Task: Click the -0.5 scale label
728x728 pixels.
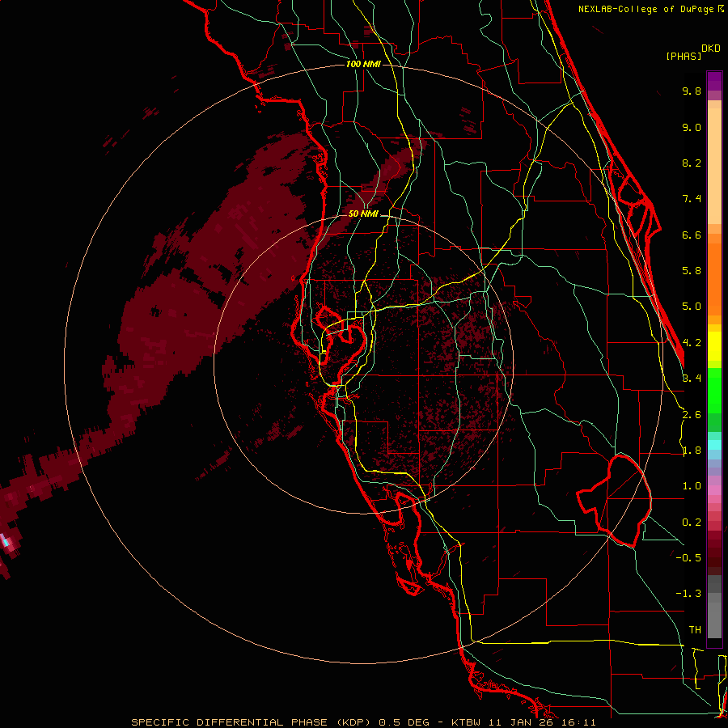Action: coord(688,557)
